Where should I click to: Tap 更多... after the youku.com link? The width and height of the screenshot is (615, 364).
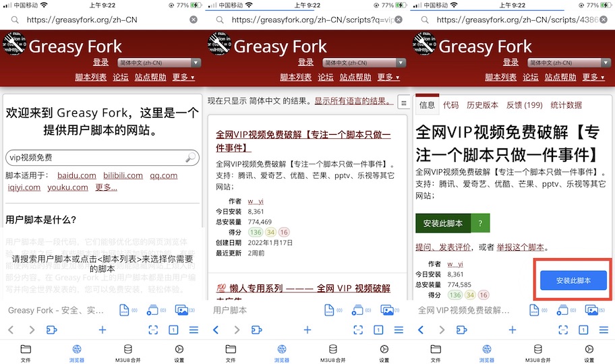(x=106, y=187)
